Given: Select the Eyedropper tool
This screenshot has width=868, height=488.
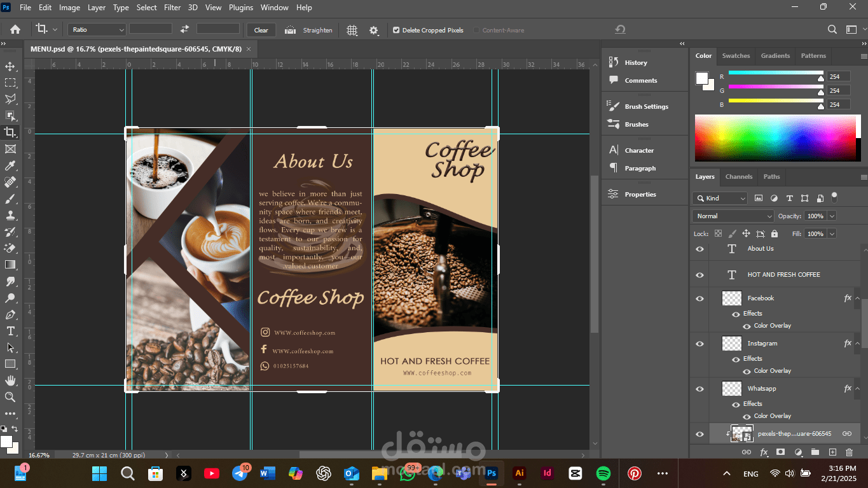Looking at the screenshot, I should (x=10, y=166).
